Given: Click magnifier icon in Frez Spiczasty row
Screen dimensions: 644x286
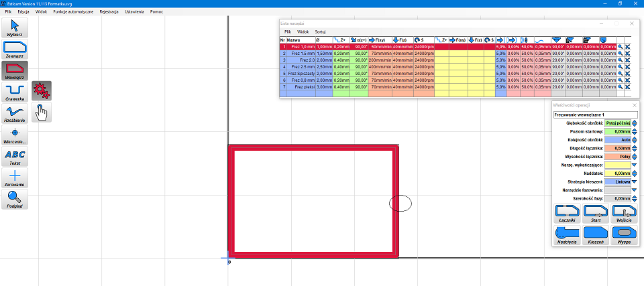Looking at the screenshot, I should coord(620,74).
